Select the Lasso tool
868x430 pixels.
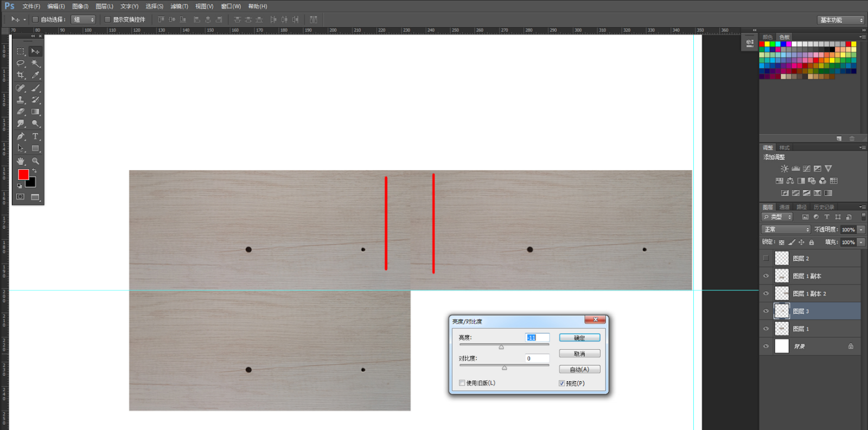[21, 63]
